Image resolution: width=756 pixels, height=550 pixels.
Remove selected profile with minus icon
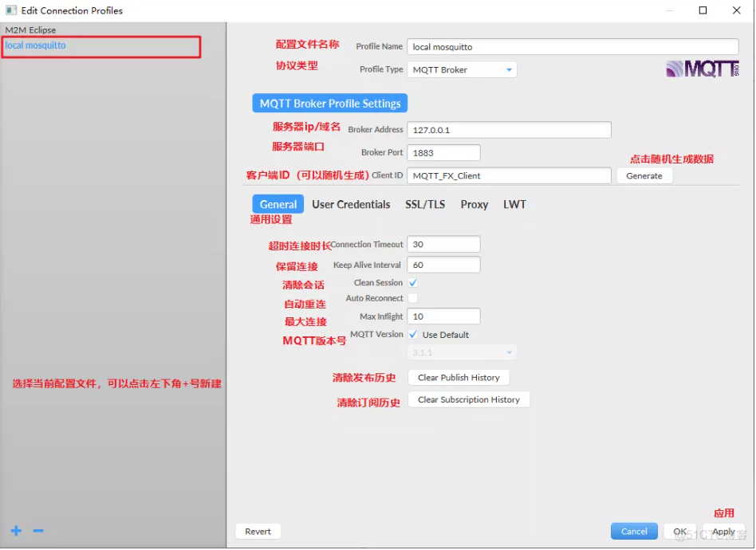tap(38, 531)
